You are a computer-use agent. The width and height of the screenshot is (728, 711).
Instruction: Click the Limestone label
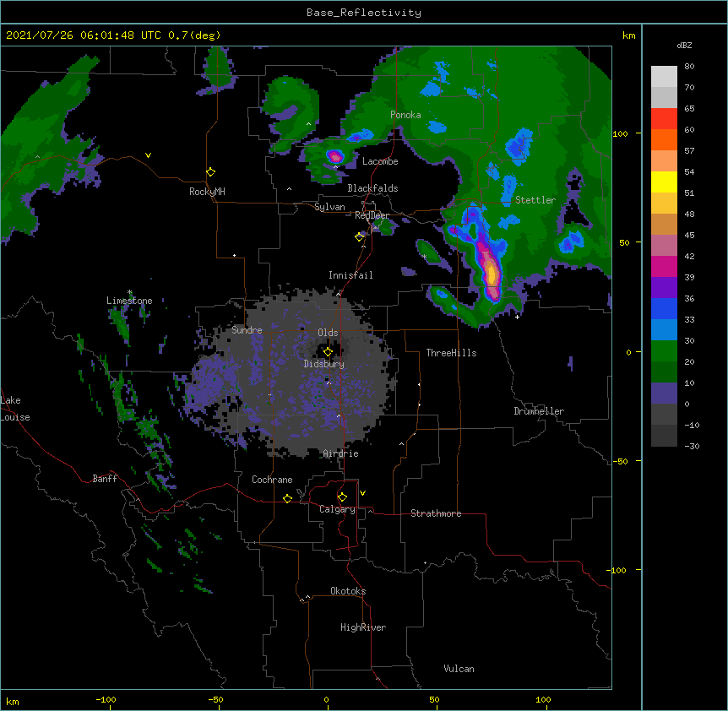[x=129, y=301]
